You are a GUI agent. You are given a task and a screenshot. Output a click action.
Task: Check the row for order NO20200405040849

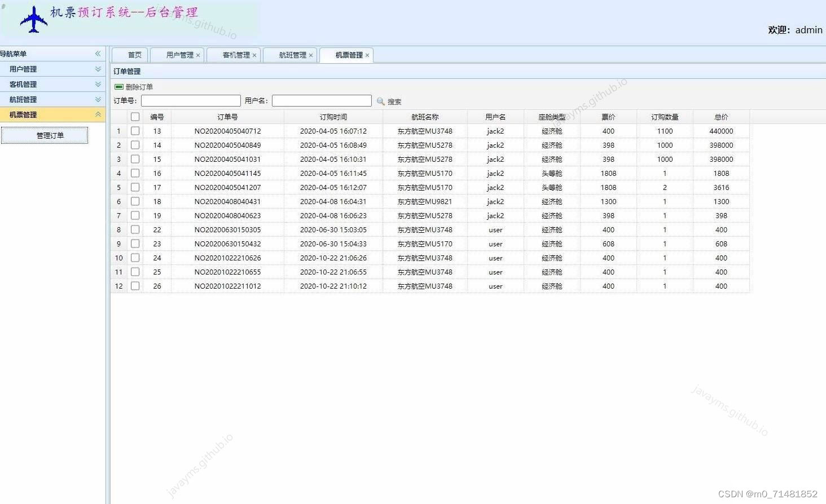pyautogui.click(x=135, y=145)
